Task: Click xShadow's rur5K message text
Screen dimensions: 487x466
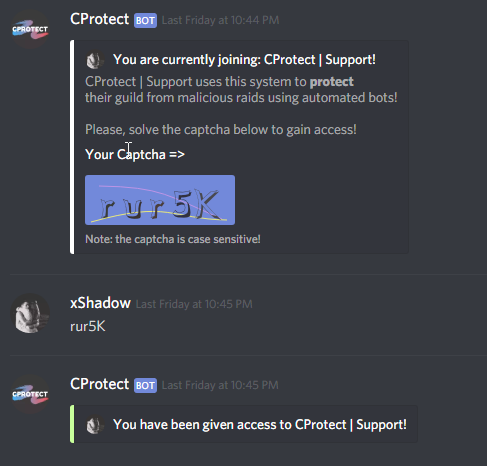Action: (x=88, y=326)
